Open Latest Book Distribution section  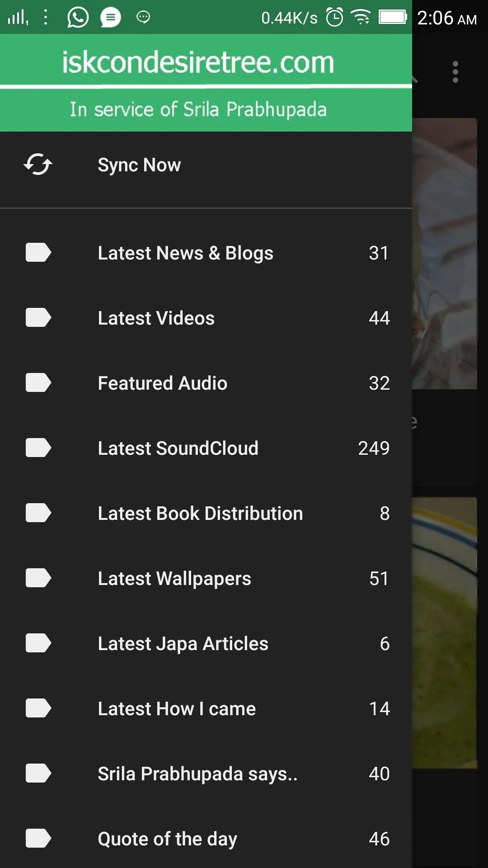pos(200,514)
